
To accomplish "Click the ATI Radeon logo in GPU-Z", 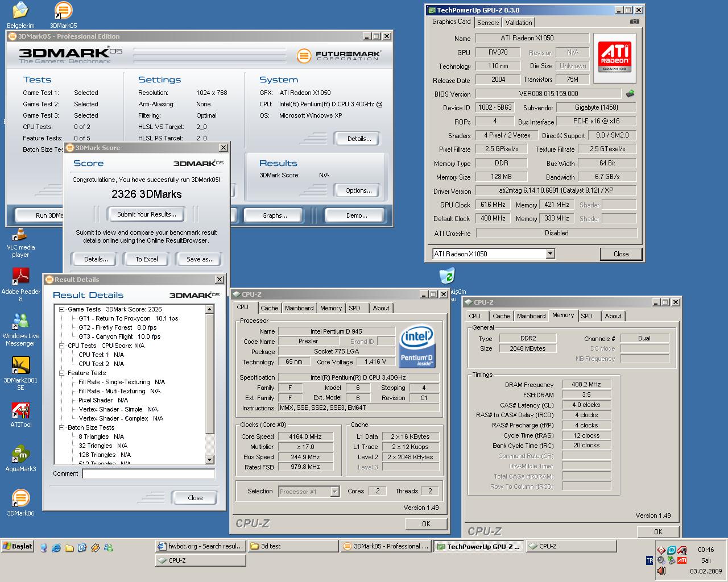I will pyautogui.click(x=614, y=56).
